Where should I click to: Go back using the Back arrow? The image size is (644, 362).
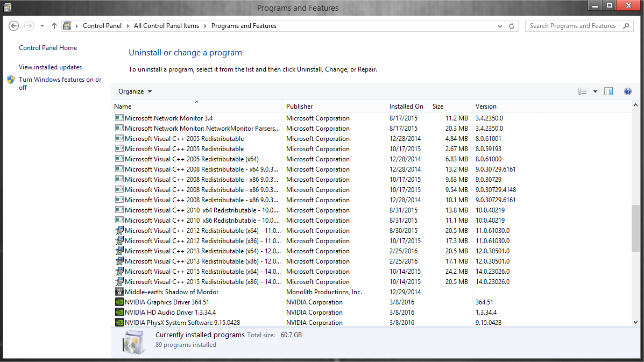(13, 26)
